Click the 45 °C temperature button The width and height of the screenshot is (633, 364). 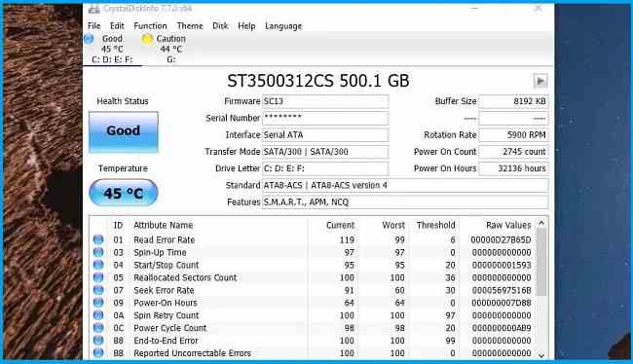pos(123,193)
